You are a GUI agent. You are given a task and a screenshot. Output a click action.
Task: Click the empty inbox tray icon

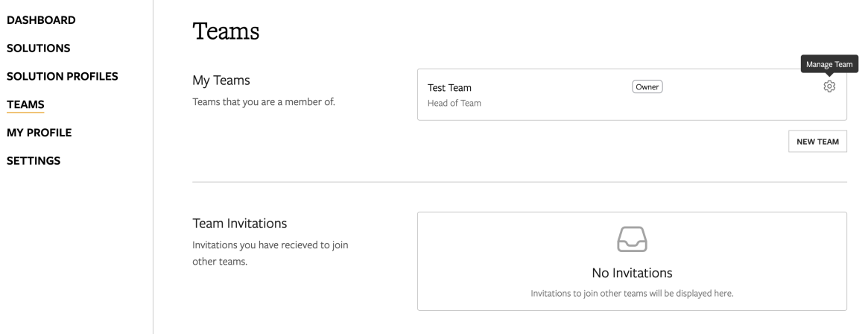pos(632,239)
